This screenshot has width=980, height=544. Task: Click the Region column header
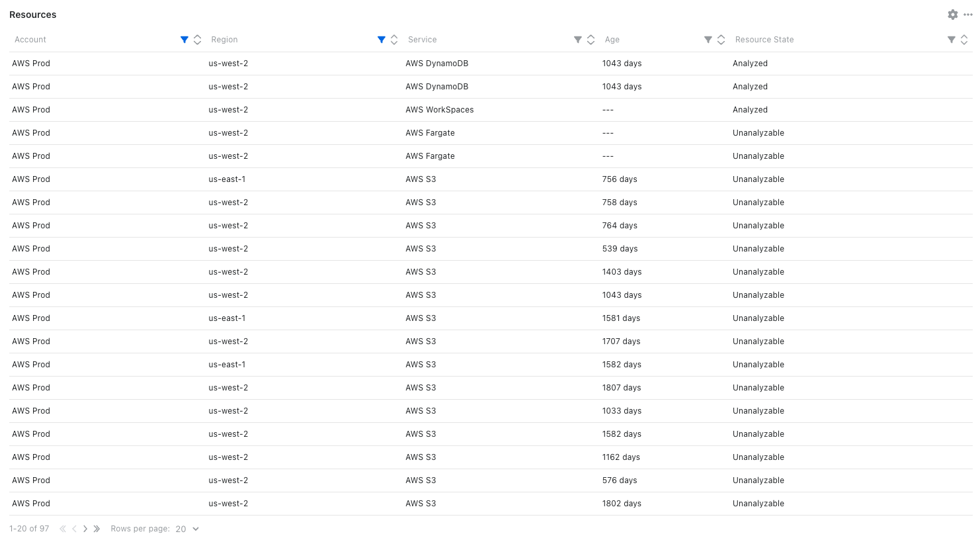224,40
